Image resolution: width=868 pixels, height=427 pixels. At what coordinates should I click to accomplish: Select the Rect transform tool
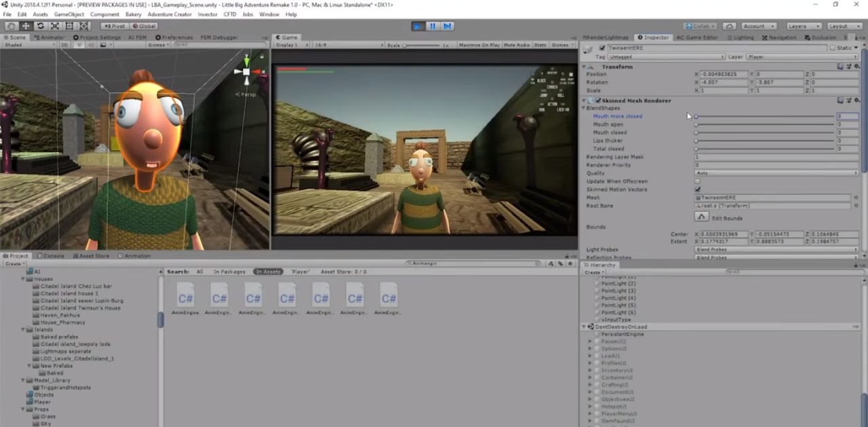click(x=70, y=26)
